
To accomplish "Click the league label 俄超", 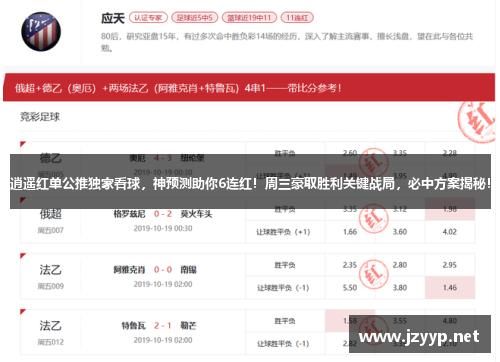I will pos(51,214).
